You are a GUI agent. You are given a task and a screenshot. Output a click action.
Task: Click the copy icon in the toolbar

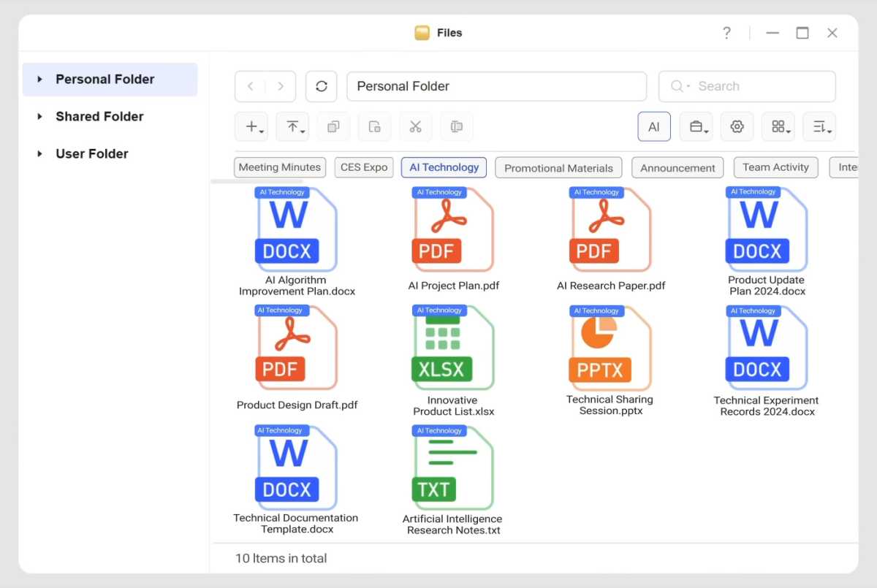click(x=333, y=127)
